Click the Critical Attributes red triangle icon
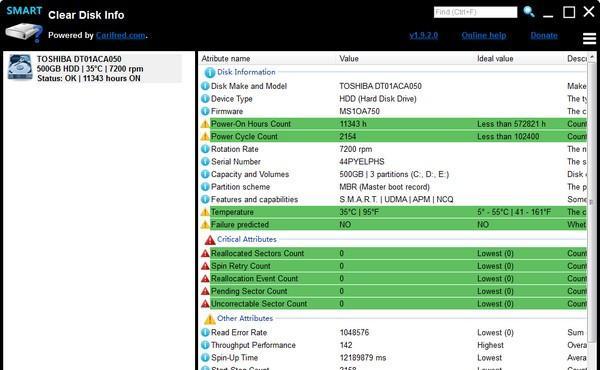 click(x=210, y=240)
